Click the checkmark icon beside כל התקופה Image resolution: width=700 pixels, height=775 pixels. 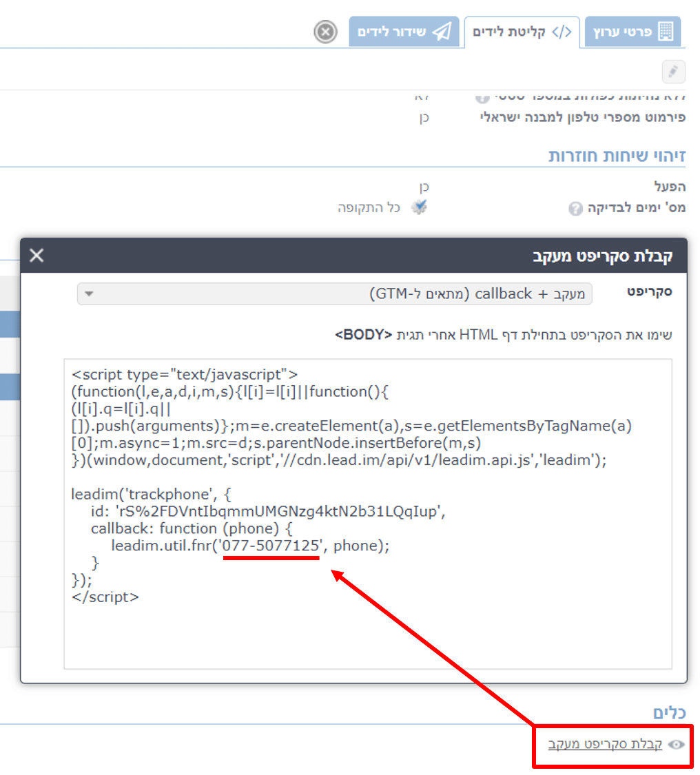point(419,207)
